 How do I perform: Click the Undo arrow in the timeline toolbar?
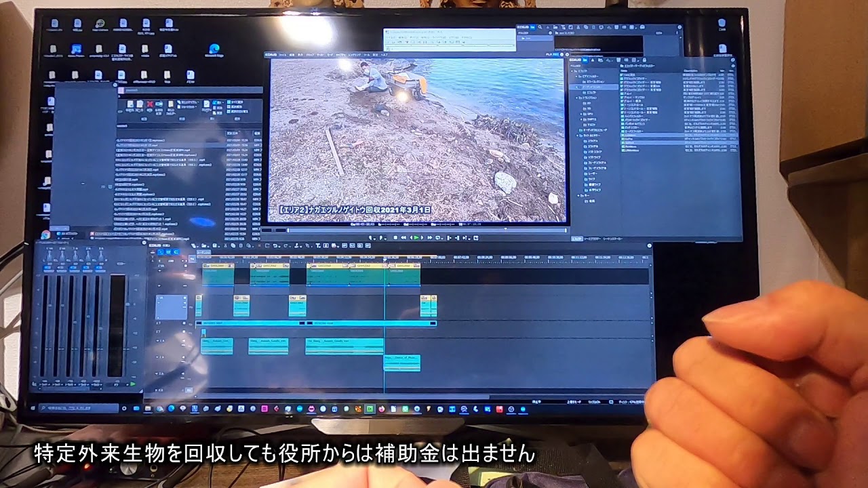coord(275,246)
